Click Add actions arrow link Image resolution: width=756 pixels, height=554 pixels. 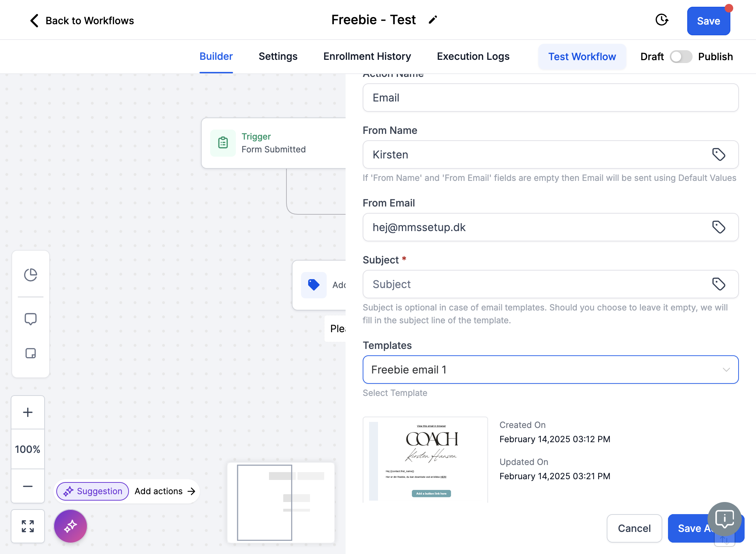click(x=165, y=491)
